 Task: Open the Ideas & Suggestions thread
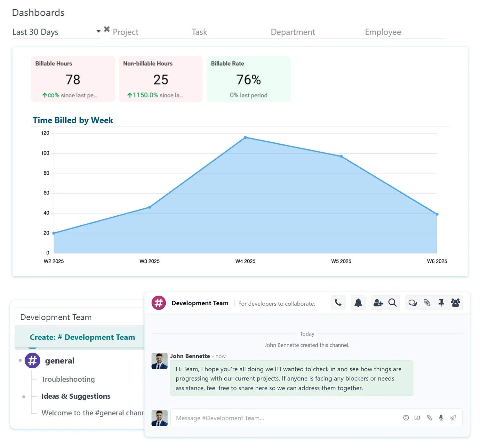tap(76, 396)
